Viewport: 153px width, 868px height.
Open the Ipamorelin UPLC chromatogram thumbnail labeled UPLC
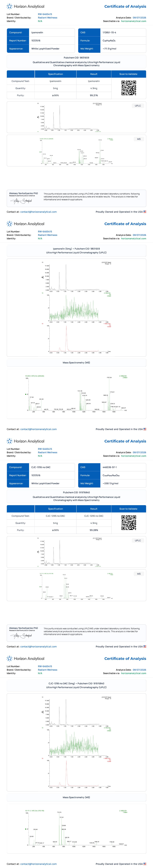pos(76,117)
